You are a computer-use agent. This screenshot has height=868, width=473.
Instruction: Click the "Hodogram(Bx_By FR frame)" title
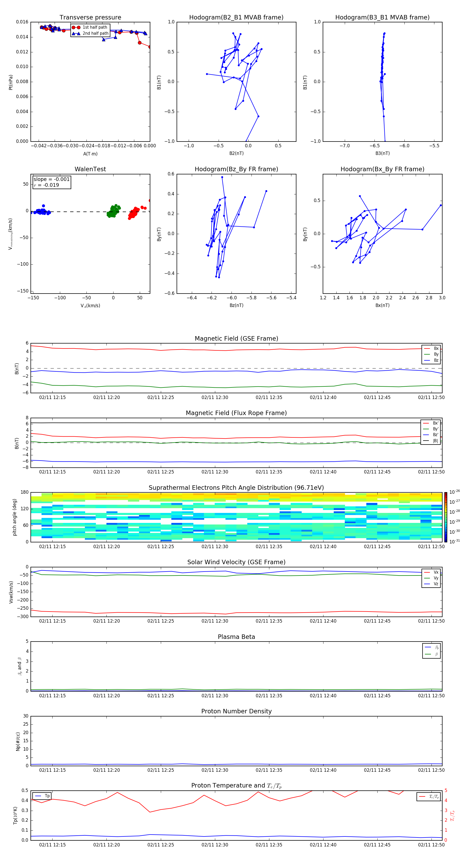point(382,169)
